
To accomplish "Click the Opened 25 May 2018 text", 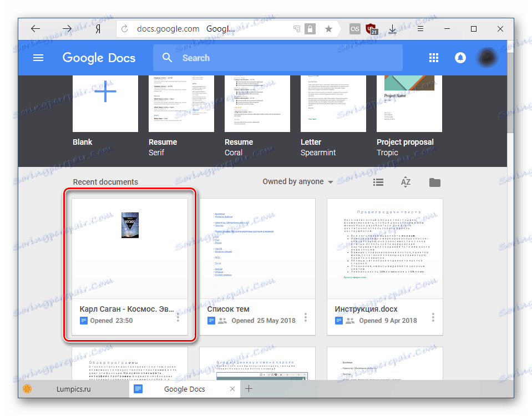I will pos(264,321).
